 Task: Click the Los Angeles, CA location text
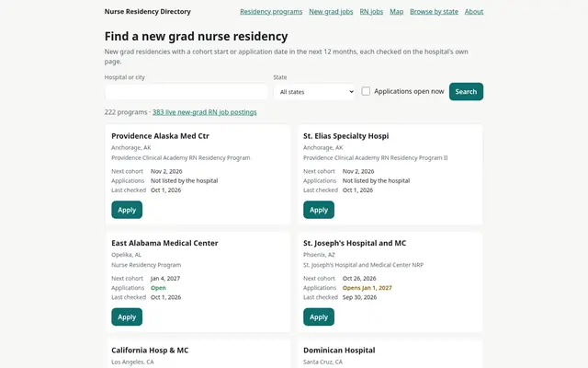click(132, 362)
